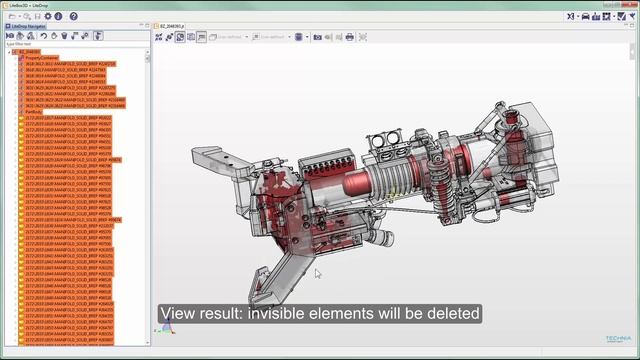Open the second user-defined dropdown arrow
Viewport: 640px width, 360px height.
click(x=289, y=37)
